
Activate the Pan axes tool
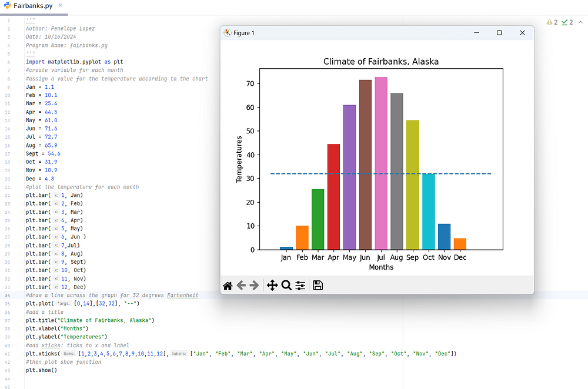(x=272, y=286)
